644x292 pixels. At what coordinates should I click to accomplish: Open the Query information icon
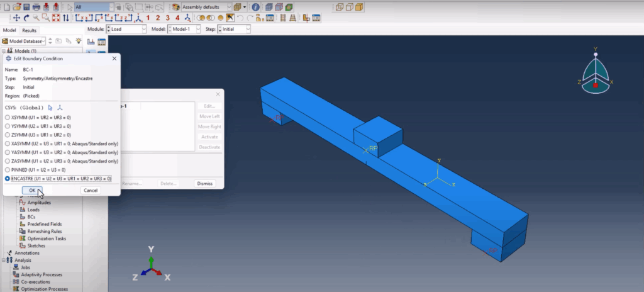(x=255, y=7)
